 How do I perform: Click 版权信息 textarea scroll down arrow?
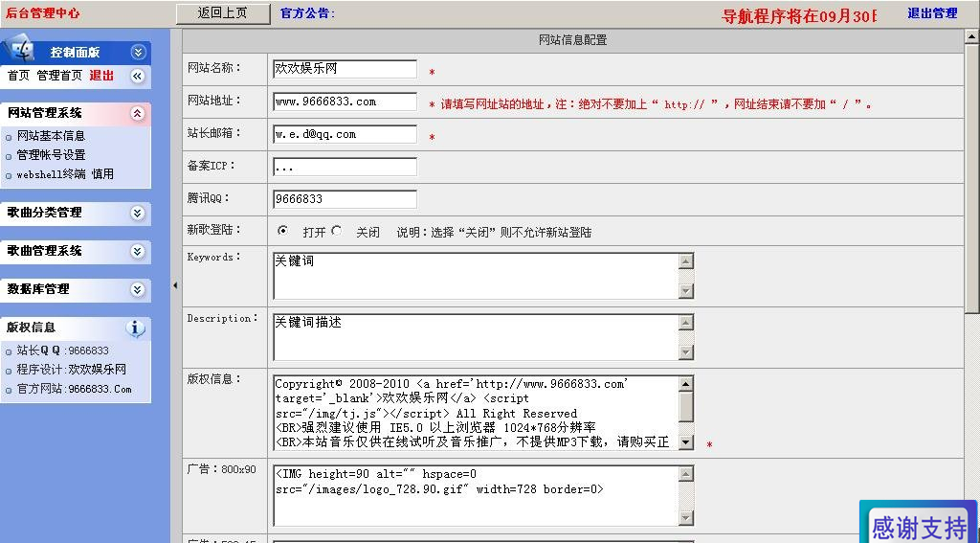[x=686, y=441]
